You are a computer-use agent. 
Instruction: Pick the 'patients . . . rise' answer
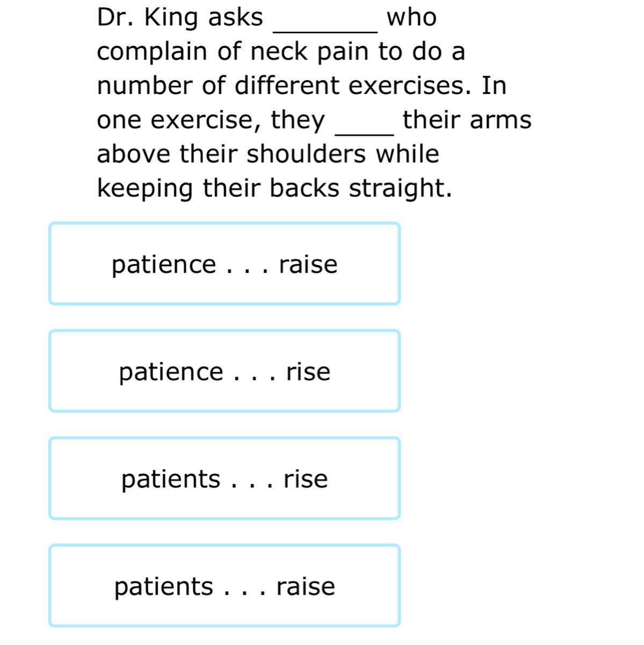225,478
